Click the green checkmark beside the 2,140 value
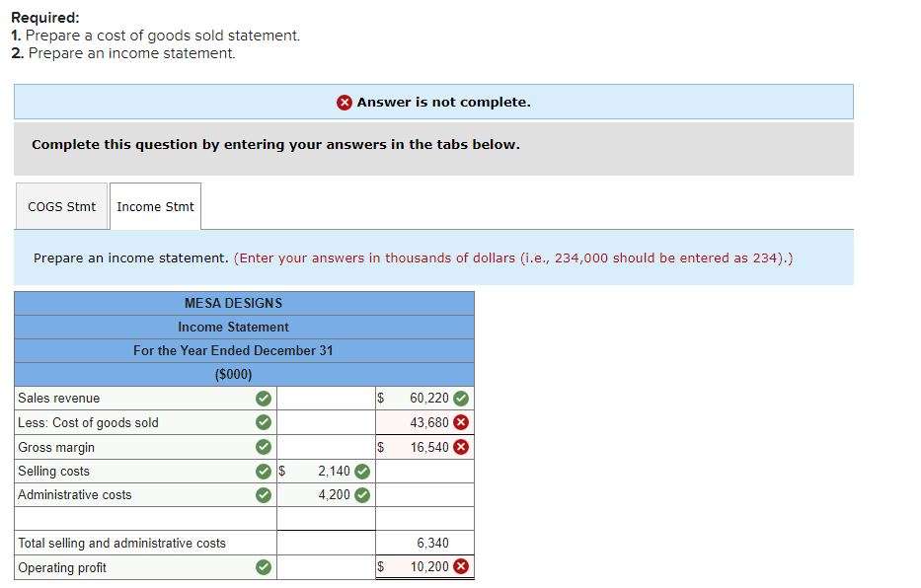This screenshot has width=921, height=588. tap(362, 472)
